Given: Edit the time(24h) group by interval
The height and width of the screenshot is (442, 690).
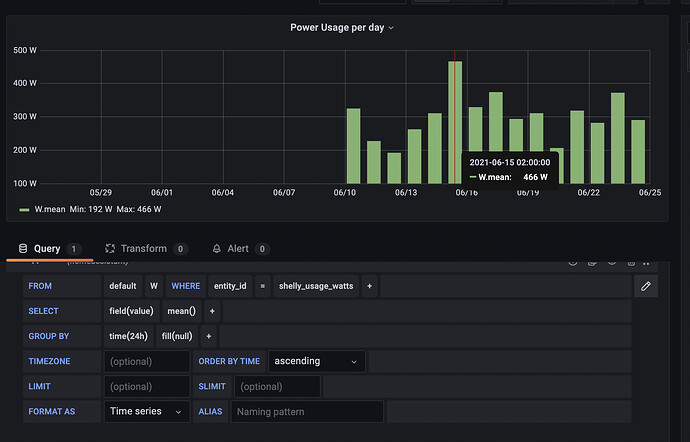Looking at the screenshot, I should click(x=128, y=336).
